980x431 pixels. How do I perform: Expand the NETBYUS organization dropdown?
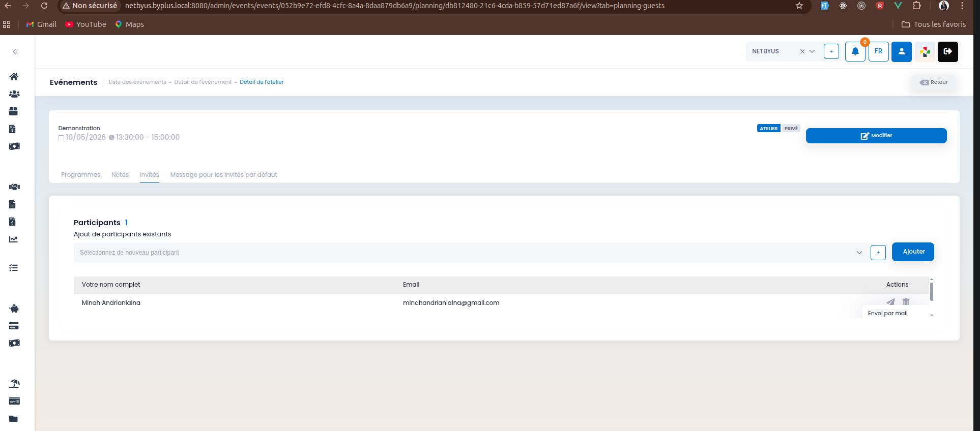(812, 51)
